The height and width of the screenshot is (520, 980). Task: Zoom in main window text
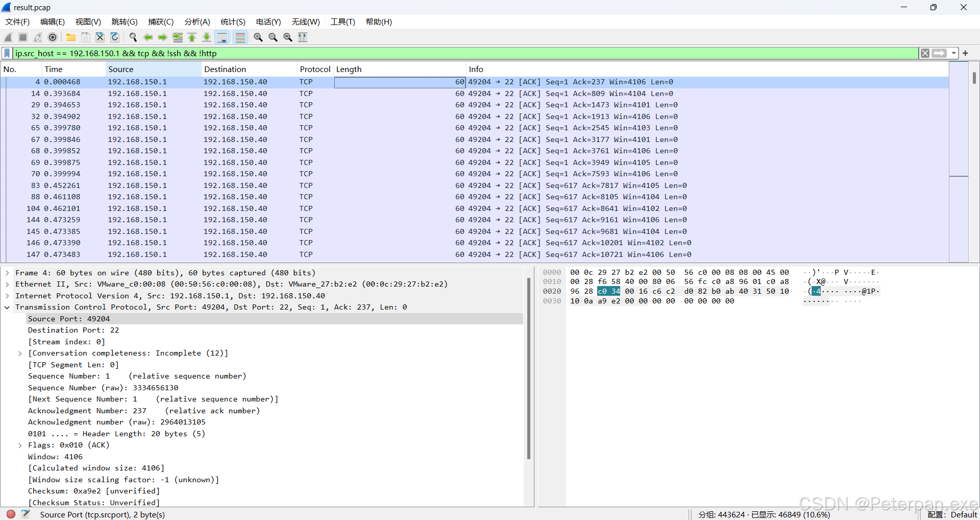[258, 37]
